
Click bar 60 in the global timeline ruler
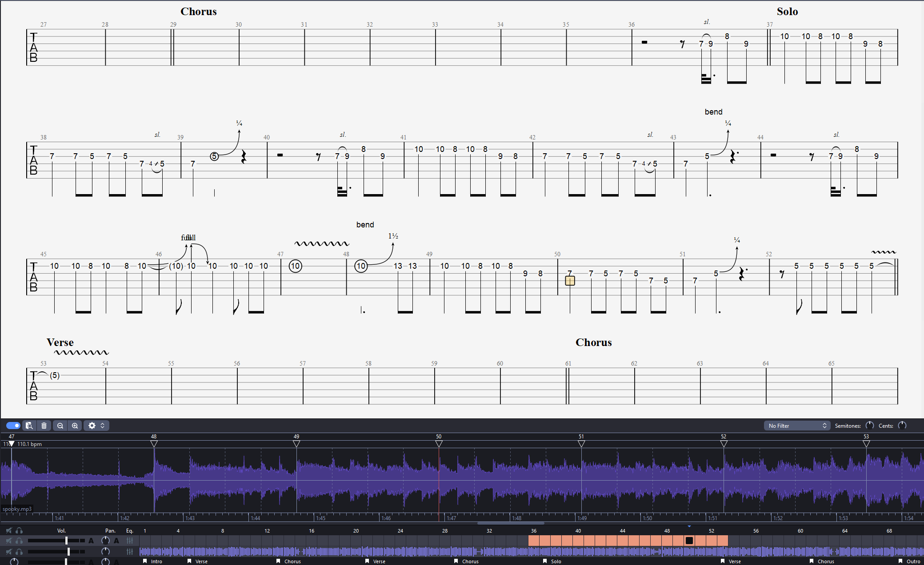[800, 531]
